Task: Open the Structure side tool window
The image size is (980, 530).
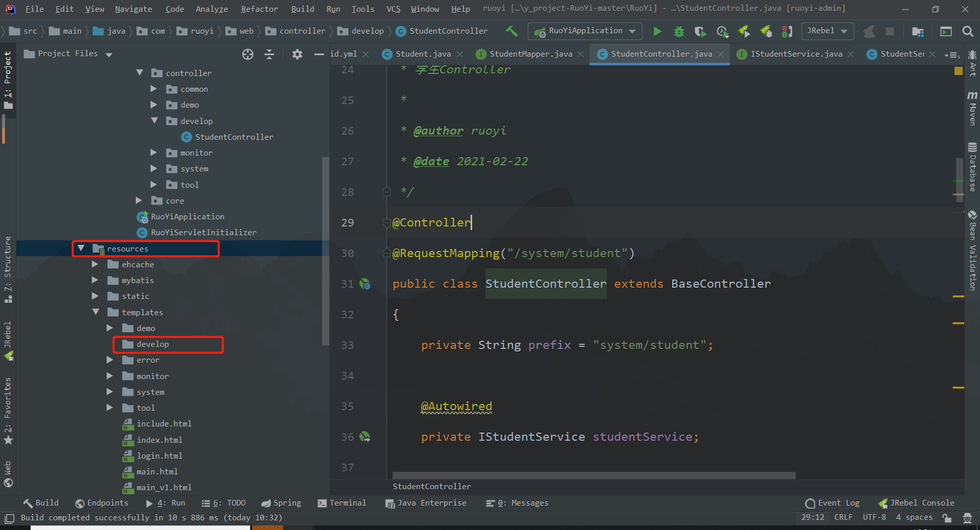Action: (x=8, y=269)
